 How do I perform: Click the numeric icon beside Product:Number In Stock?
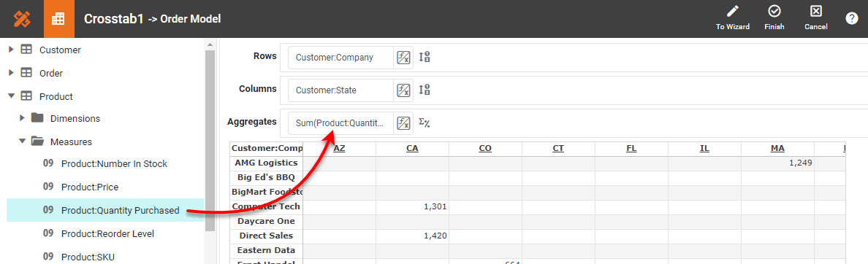(48, 163)
